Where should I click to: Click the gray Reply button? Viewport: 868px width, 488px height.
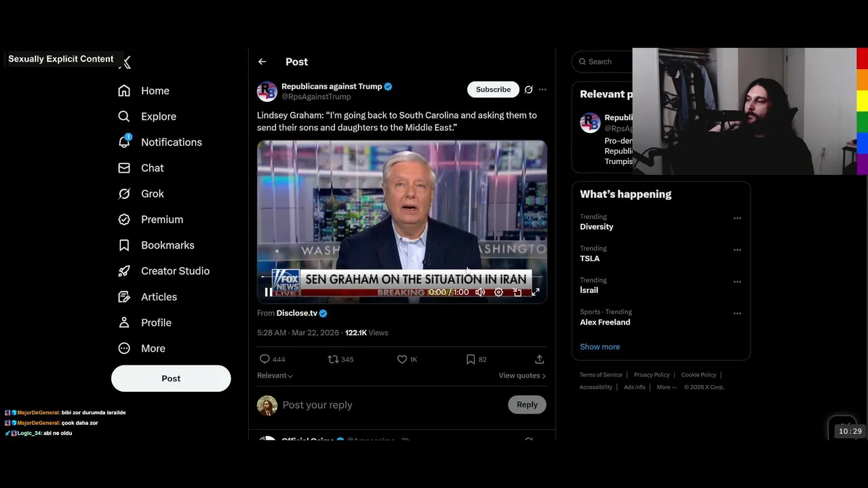click(527, 405)
